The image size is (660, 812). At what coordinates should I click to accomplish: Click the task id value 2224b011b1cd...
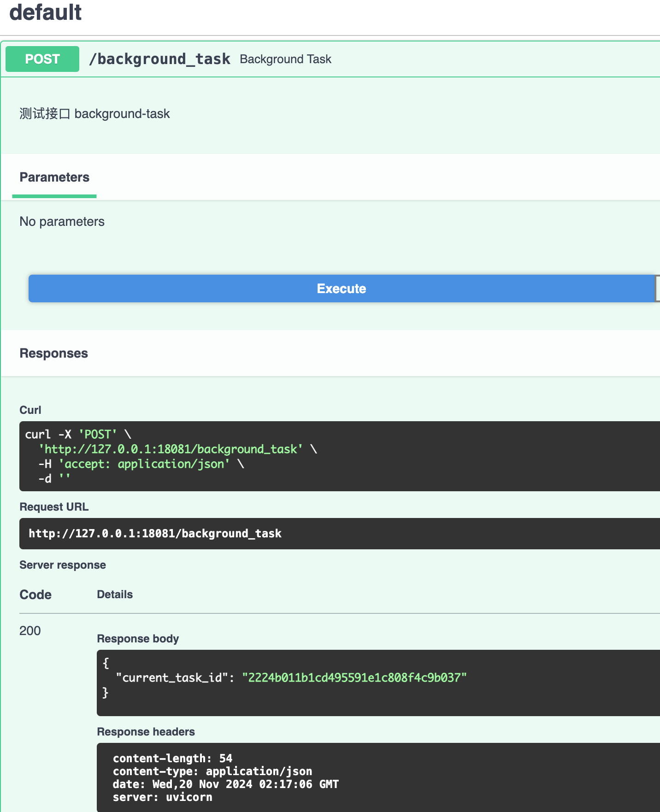(354, 677)
